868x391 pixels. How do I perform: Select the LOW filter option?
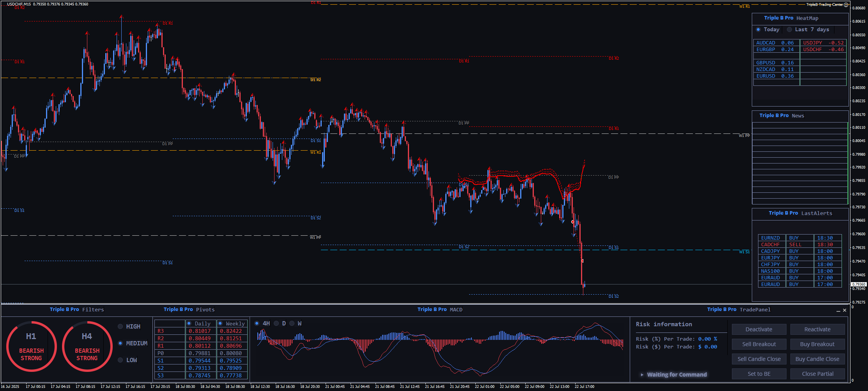(120, 360)
